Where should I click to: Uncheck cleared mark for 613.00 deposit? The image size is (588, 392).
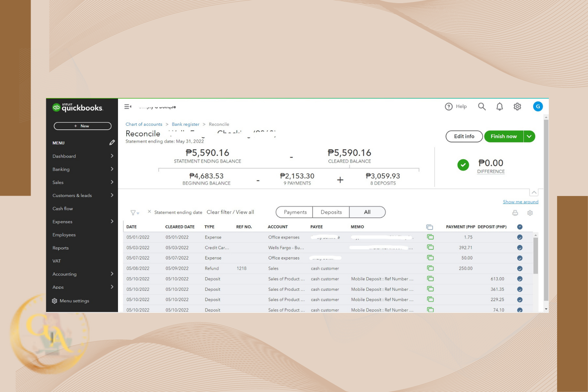[520, 279]
